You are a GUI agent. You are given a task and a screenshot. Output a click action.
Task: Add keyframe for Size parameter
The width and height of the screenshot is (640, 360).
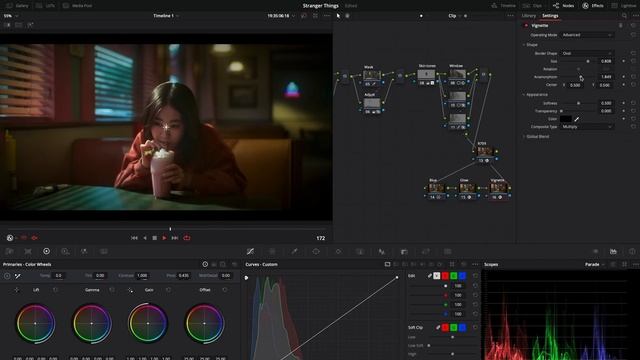coord(623,61)
